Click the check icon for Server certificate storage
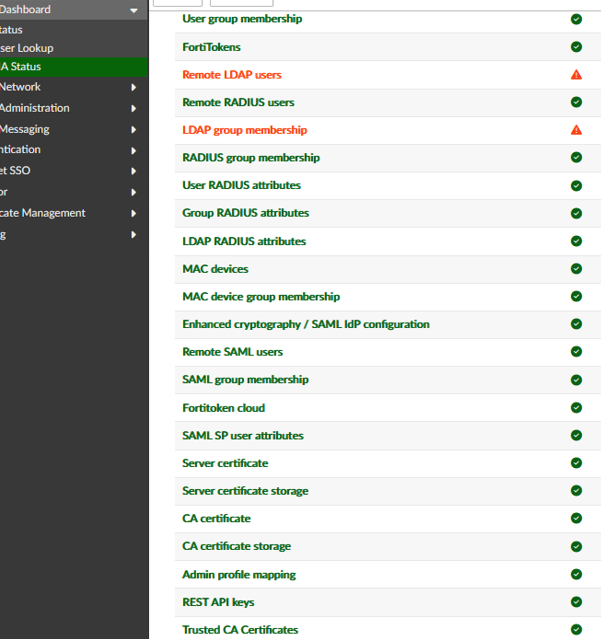 [x=576, y=490]
